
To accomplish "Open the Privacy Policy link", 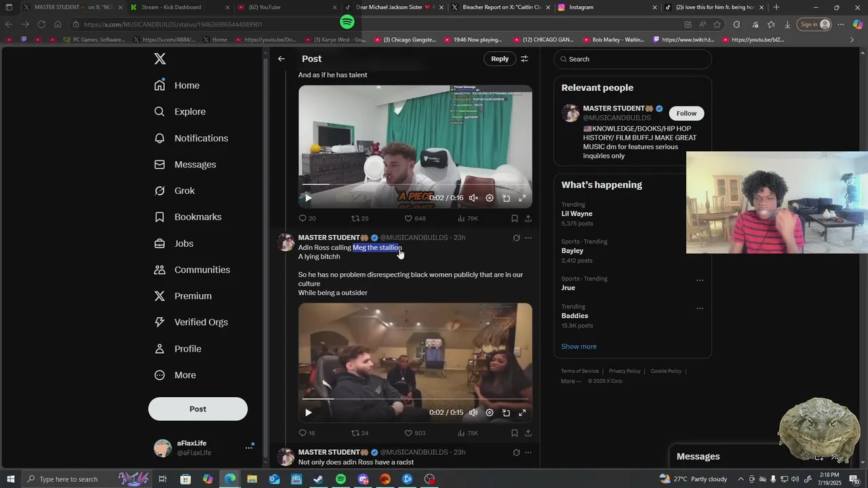I will tap(625, 371).
